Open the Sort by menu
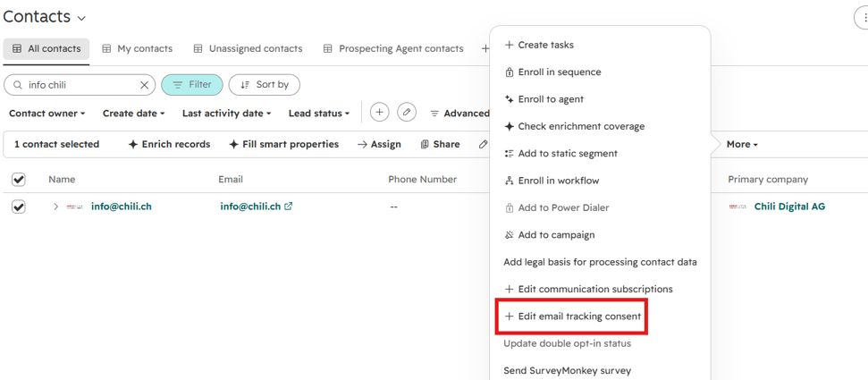Viewport: 868px width, 380px height. [x=265, y=85]
